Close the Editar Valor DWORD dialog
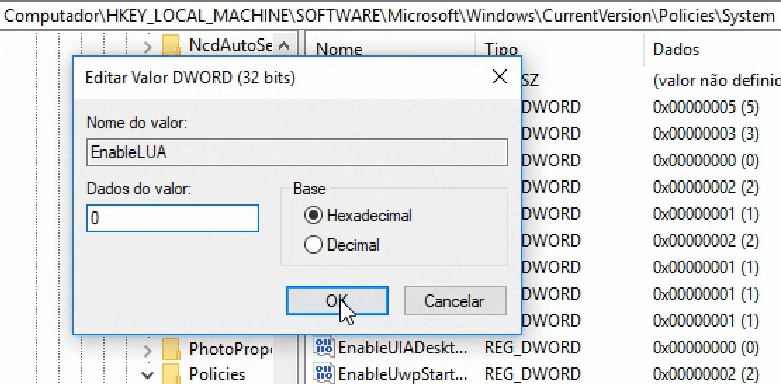This screenshot has height=384, width=781. click(x=500, y=77)
